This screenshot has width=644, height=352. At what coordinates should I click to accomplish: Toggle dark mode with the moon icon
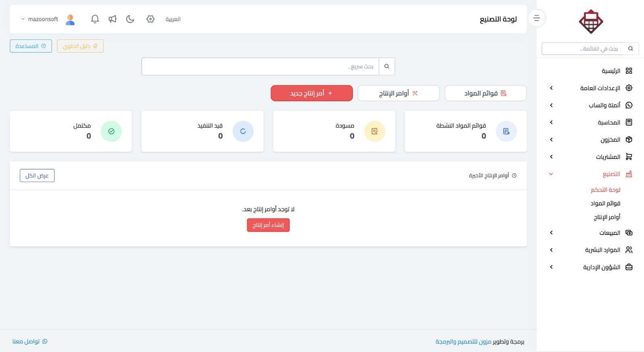[x=130, y=19]
